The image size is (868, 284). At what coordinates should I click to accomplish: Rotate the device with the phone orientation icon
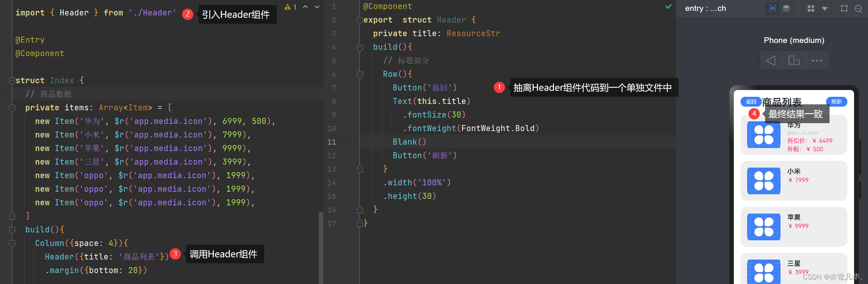point(794,61)
